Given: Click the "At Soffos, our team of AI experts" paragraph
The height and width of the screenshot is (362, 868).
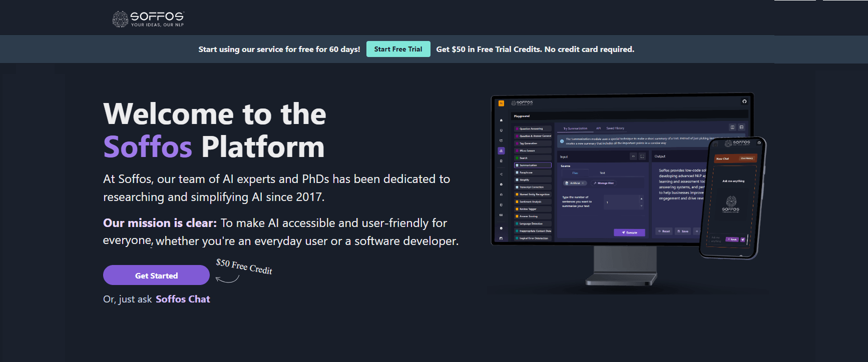Looking at the screenshot, I should pos(276,188).
